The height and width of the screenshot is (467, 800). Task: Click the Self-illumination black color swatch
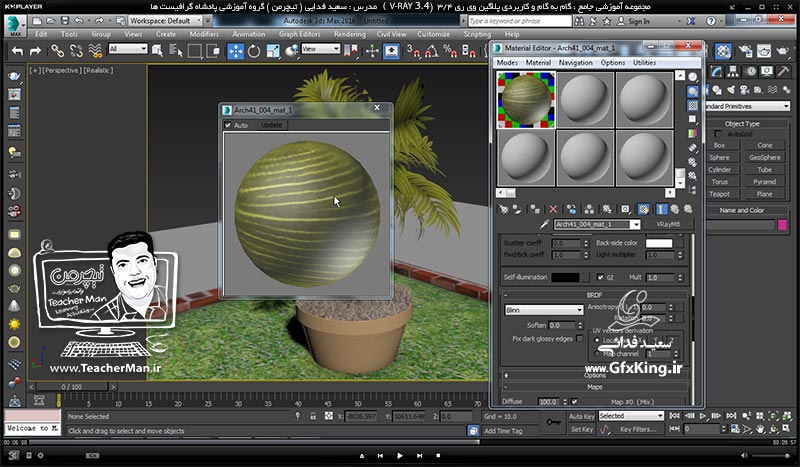(565, 277)
